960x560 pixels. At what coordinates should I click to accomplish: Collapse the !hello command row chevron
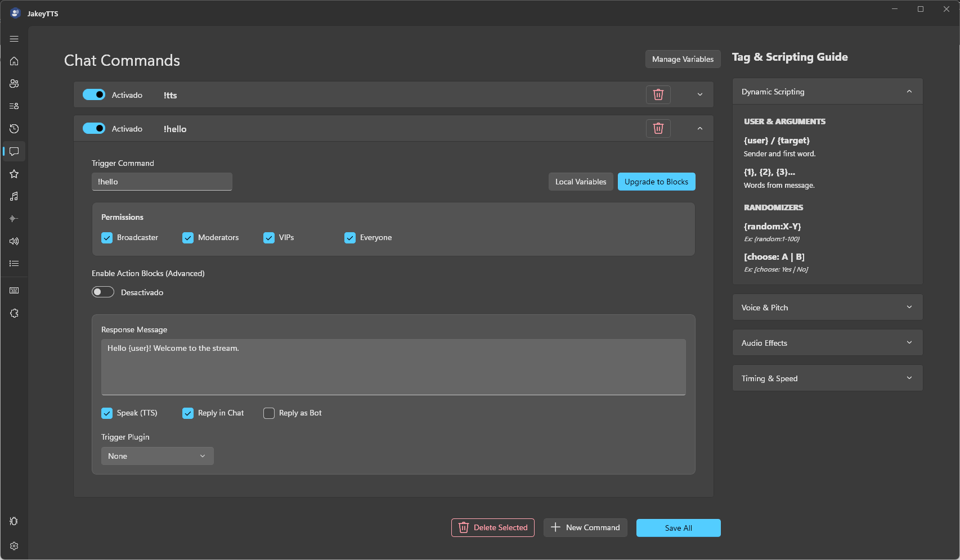tap(700, 128)
